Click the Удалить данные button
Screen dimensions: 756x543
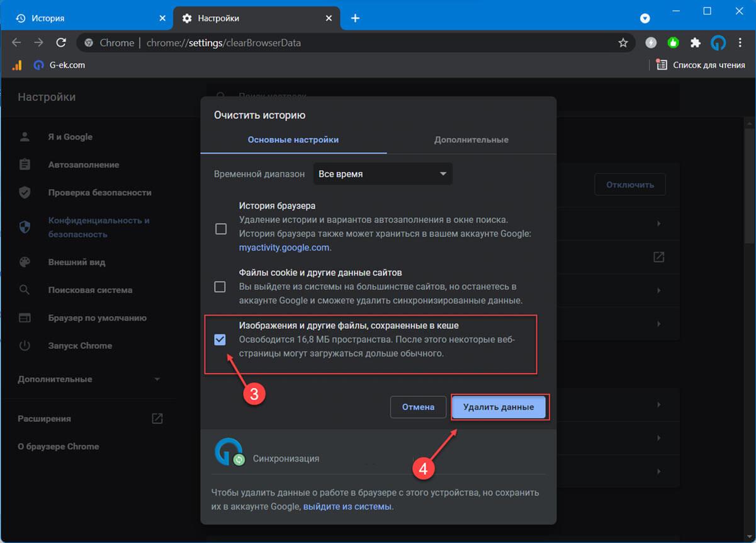point(499,407)
